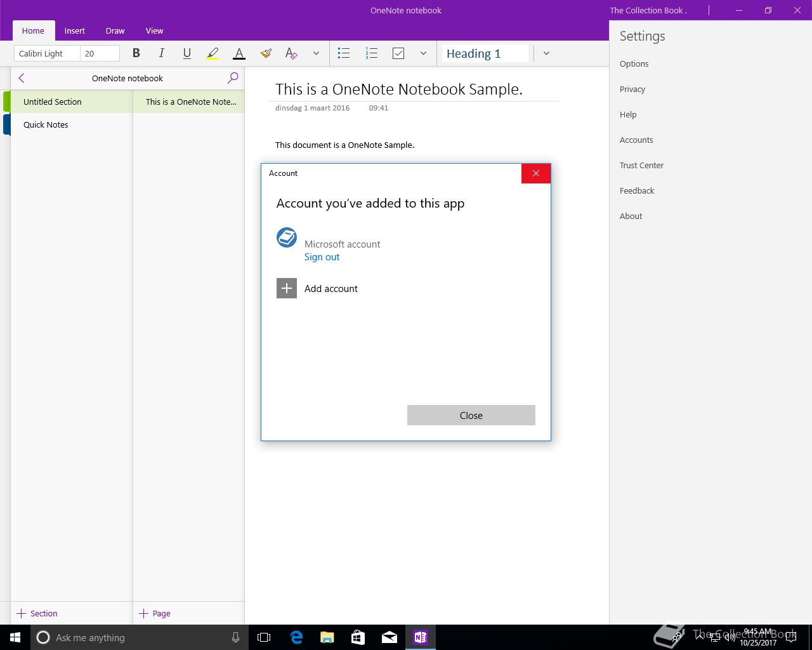The height and width of the screenshot is (650, 812).
Task: Select the format painter brush
Action: pos(266,53)
